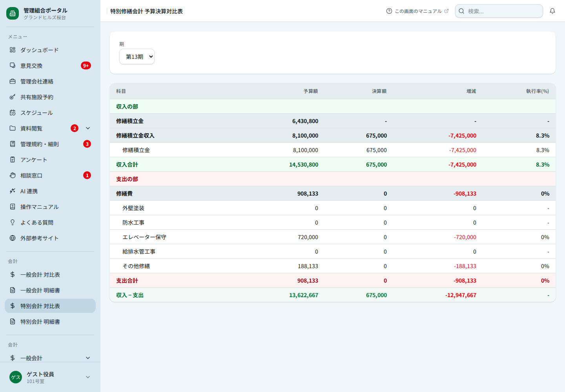Click the search magnifier icon
Screen dimensions: 565x392
[461, 11]
